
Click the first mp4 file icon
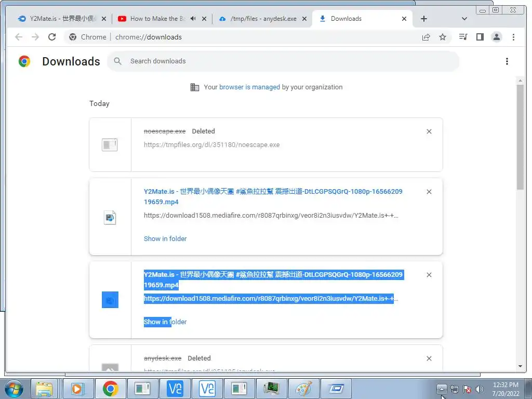click(x=110, y=217)
